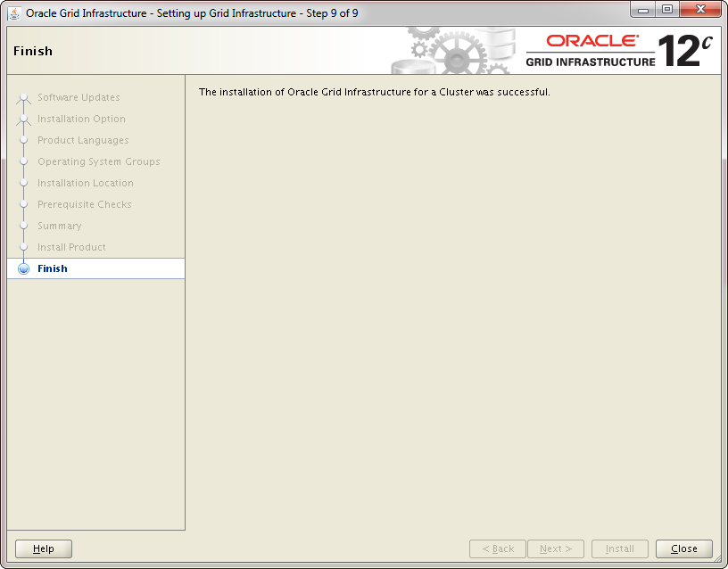
Task: Select the Operating System Groups step
Action: 98,161
